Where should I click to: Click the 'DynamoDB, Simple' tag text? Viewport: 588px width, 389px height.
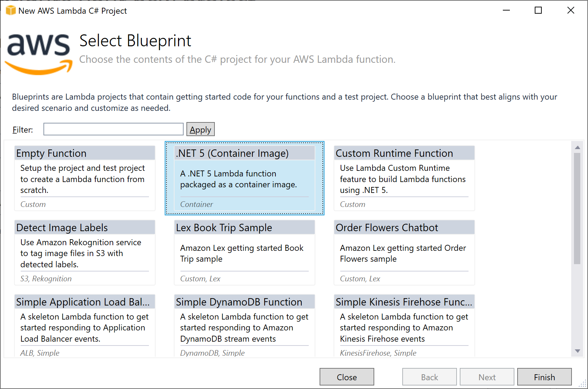212,353
